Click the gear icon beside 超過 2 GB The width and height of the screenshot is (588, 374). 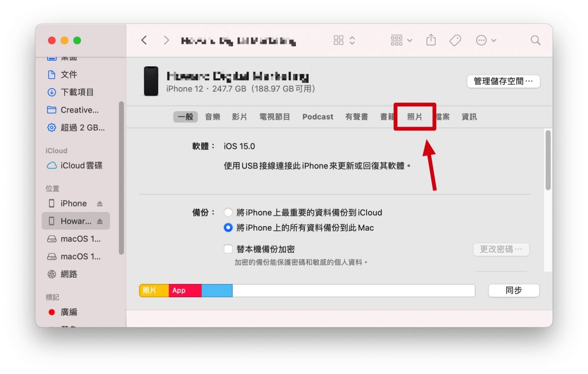51,128
